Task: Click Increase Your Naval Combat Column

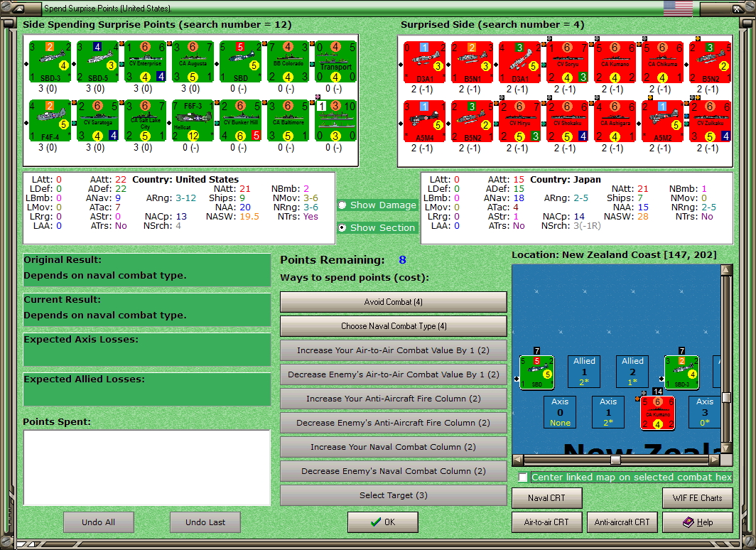Action: click(394, 447)
